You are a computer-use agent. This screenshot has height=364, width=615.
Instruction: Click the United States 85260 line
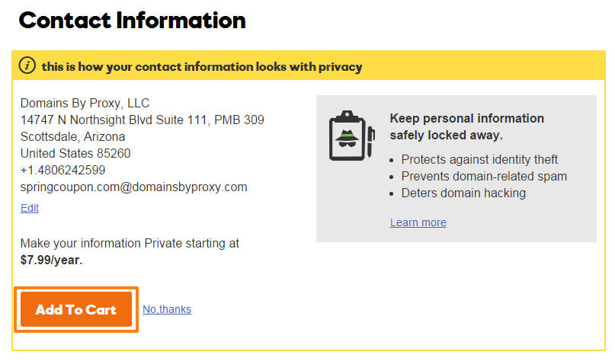[75, 153]
